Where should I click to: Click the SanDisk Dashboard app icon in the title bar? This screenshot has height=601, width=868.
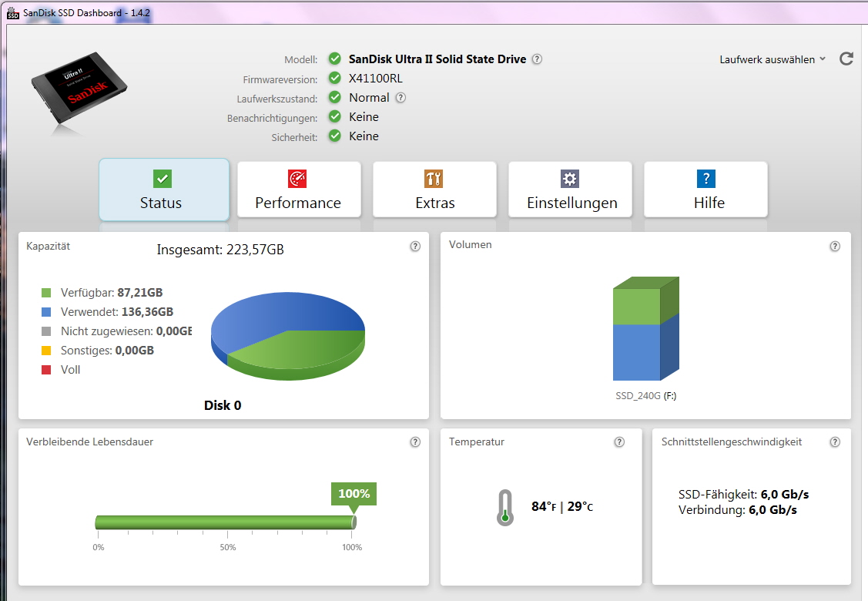[13, 13]
